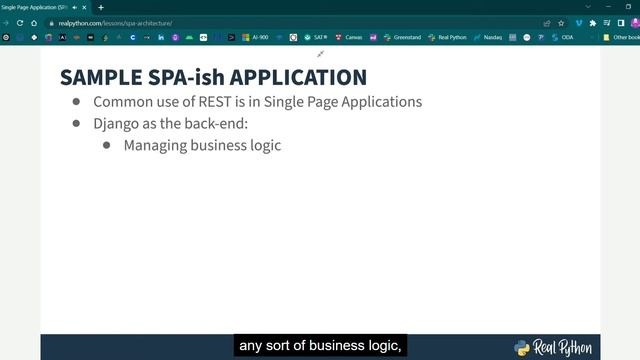This screenshot has width=640, height=360.
Task: Click 'Django as the back-end:' bullet
Action: coord(171,123)
